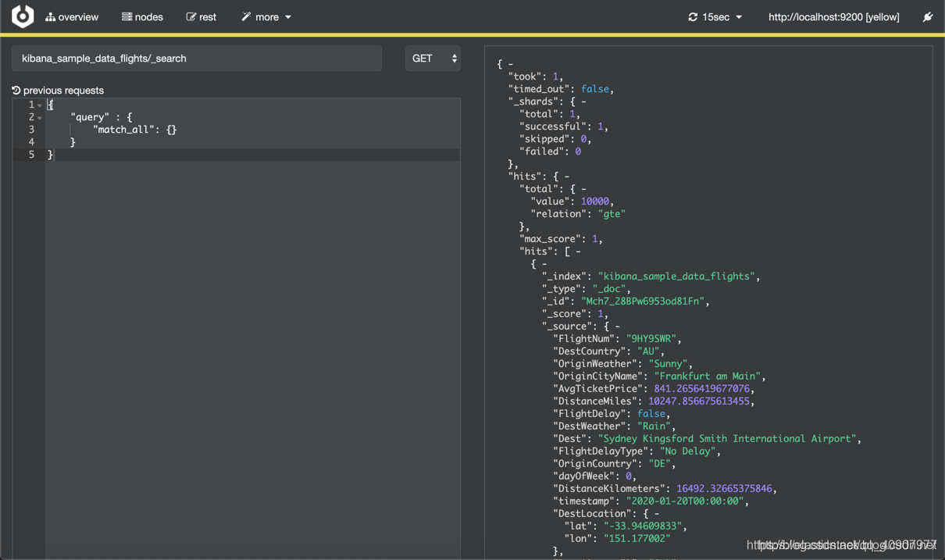
Task: Click the "took" key at the top
Action: pos(525,77)
